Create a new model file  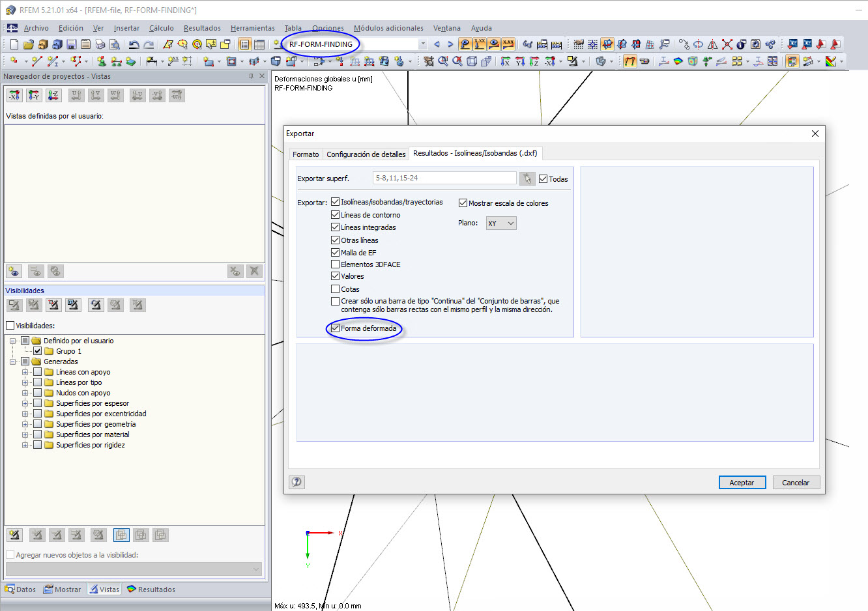click(14, 44)
